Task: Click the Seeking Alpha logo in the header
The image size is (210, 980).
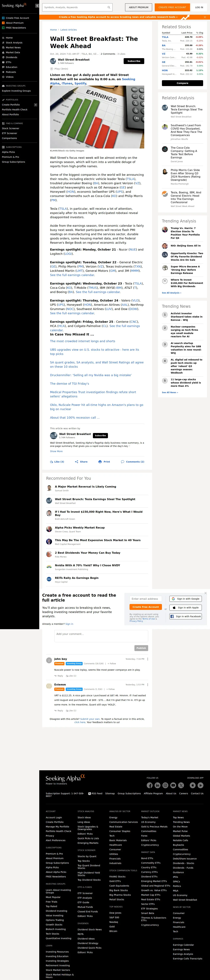Action: click(14, 6)
